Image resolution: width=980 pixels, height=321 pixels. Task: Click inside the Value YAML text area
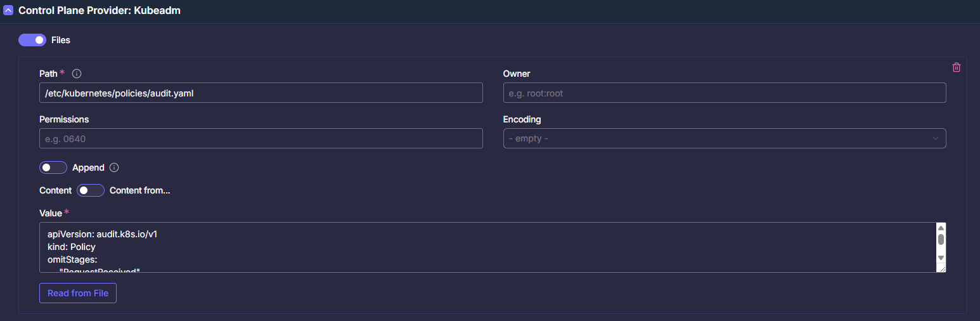tap(488, 247)
